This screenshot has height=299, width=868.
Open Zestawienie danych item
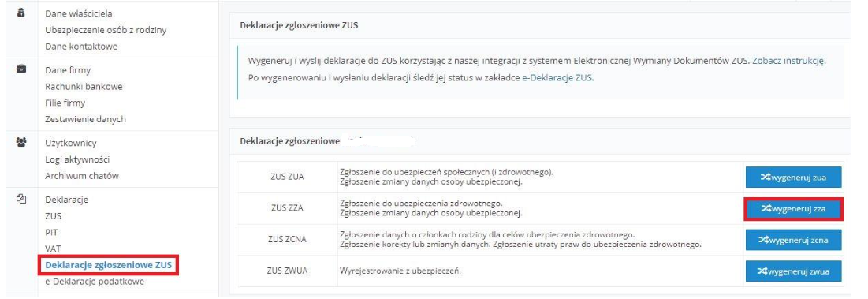pyautogui.click(x=85, y=119)
